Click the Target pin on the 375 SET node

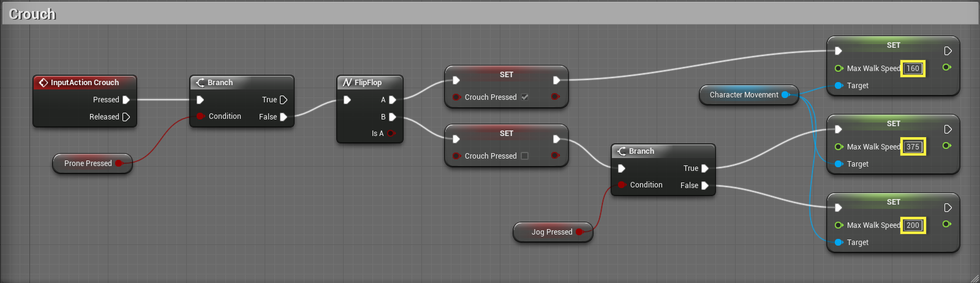839,164
